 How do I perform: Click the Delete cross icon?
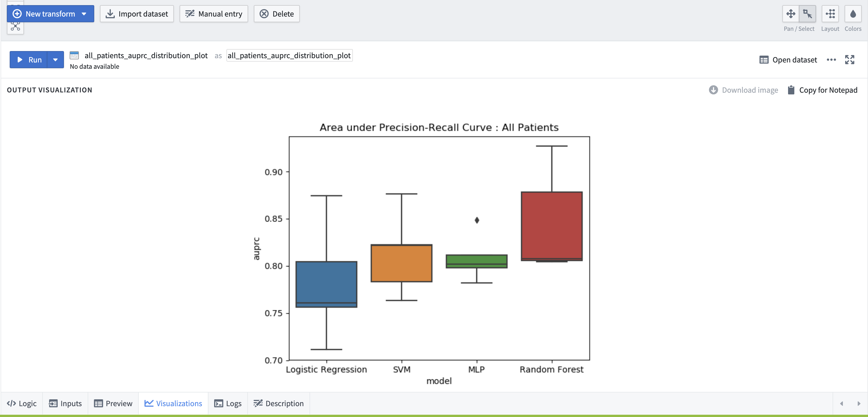[x=264, y=14]
